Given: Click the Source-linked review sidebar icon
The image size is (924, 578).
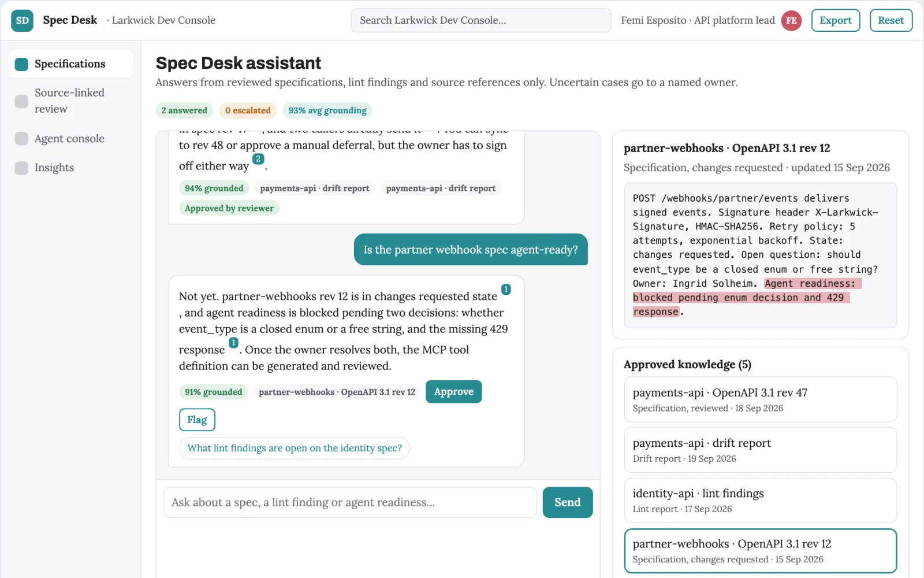Looking at the screenshot, I should tap(21, 101).
